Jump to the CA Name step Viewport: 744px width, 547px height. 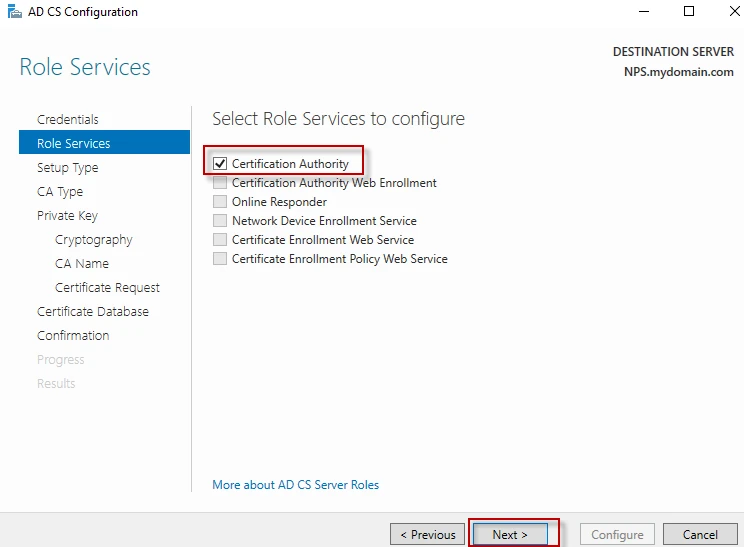tap(82, 264)
